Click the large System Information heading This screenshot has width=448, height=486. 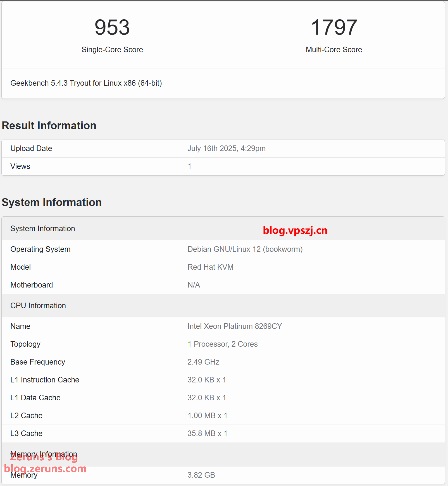pos(52,202)
